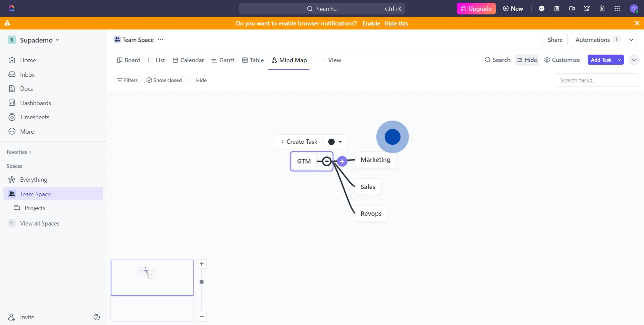Toggle the Hide button in view toolbar
Viewport: 644px width, 325px height.
click(527, 60)
